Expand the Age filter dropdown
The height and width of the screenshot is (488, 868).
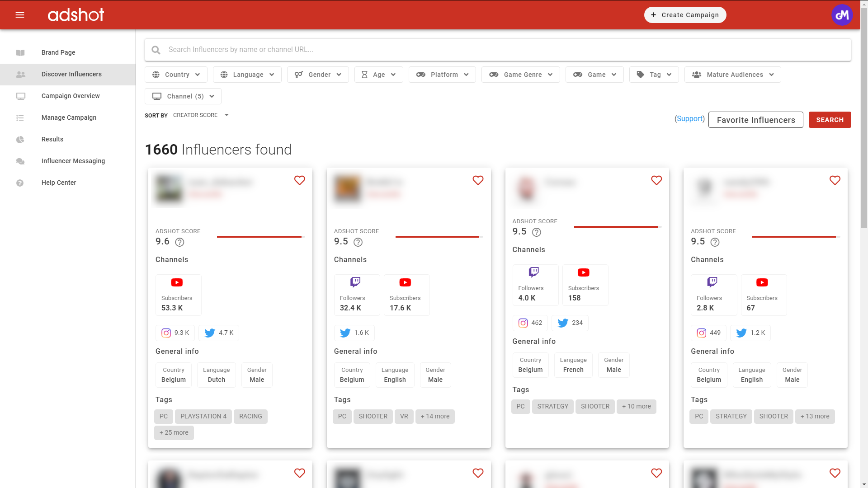tap(379, 75)
